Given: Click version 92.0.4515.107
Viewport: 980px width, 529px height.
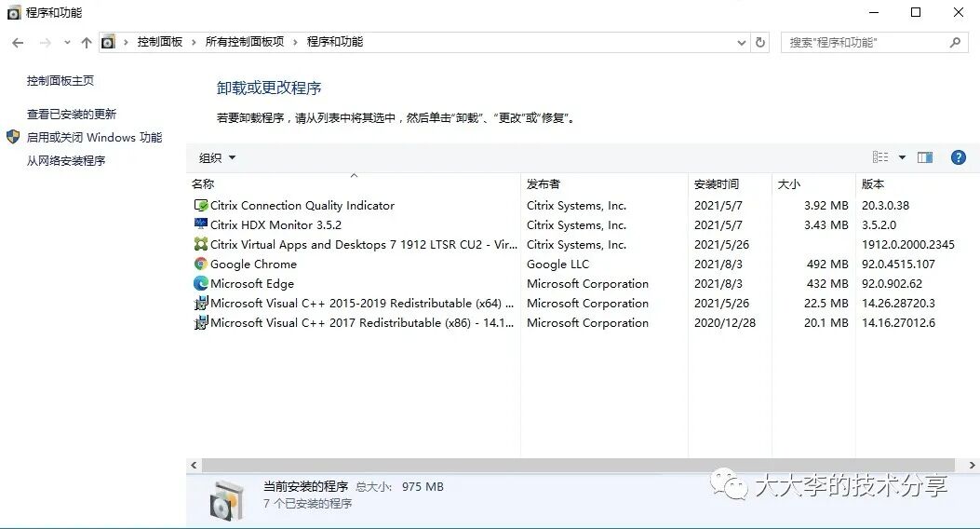Looking at the screenshot, I should (898, 264).
